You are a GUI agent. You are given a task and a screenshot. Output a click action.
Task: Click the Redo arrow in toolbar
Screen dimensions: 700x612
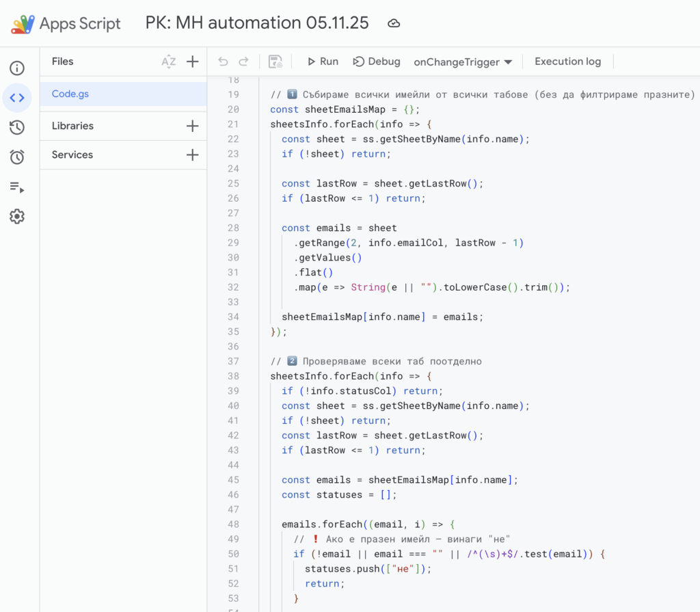(243, 62)
